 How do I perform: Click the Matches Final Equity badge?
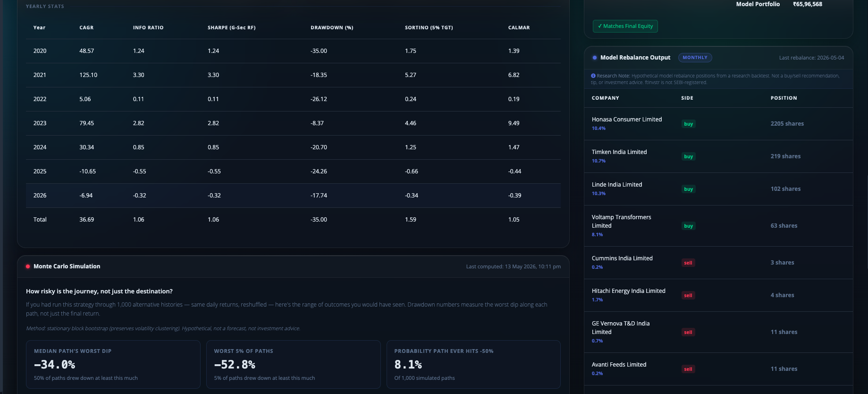tap(625, 26)
